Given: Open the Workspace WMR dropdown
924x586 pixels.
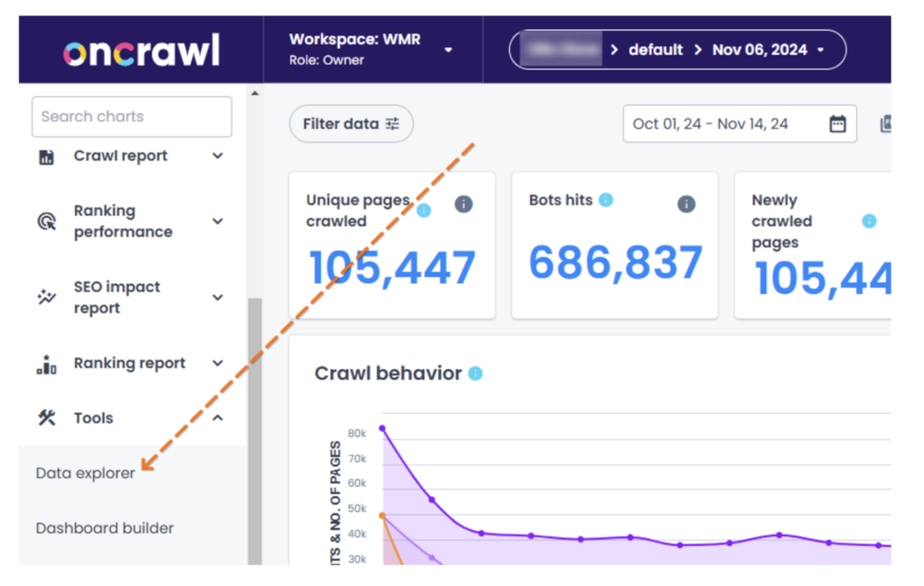Looking at the screenshot, I should coord(448,50).
